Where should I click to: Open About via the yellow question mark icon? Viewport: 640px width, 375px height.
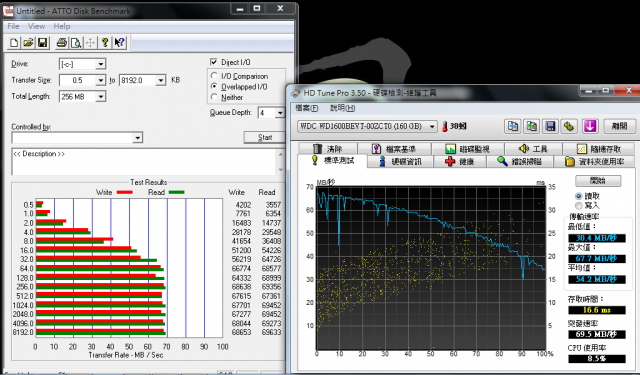pos(105,42)
